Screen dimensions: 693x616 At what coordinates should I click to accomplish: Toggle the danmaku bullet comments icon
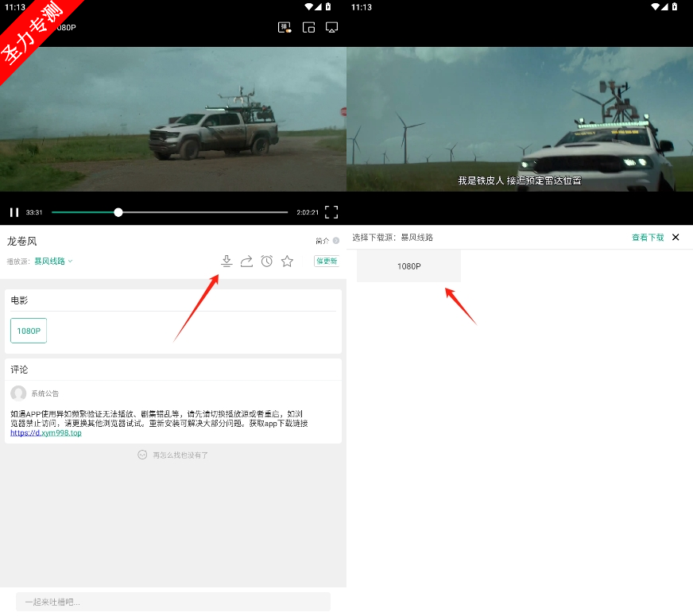285,27
